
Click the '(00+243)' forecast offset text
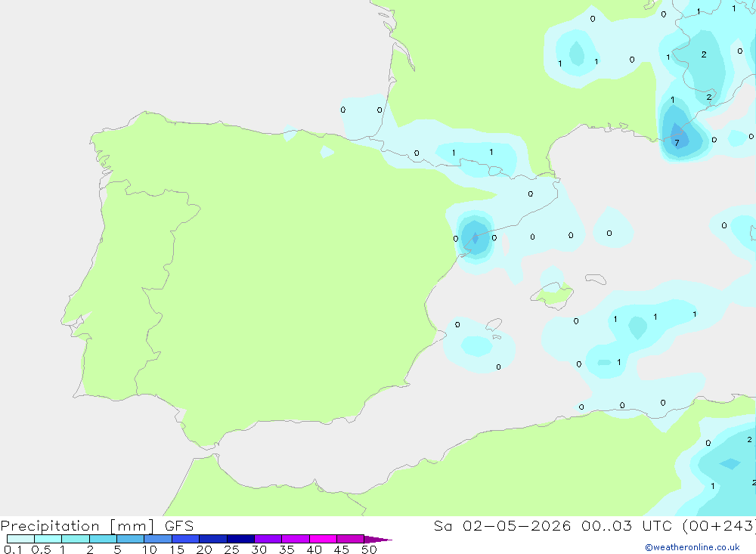[719, 526]
